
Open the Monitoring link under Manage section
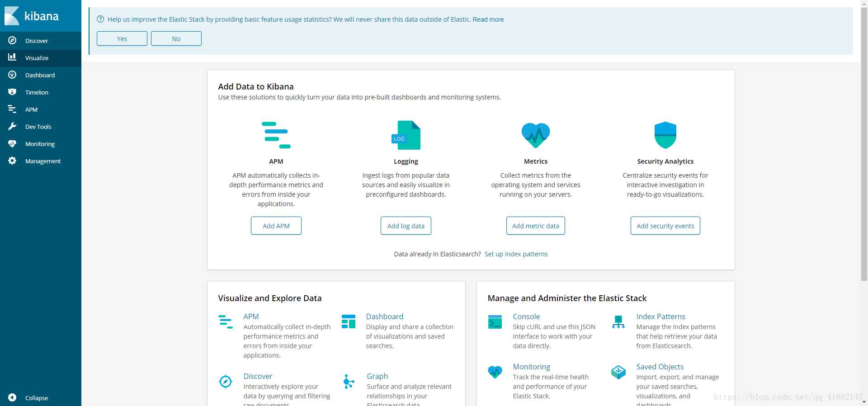(x=532, y=367)
